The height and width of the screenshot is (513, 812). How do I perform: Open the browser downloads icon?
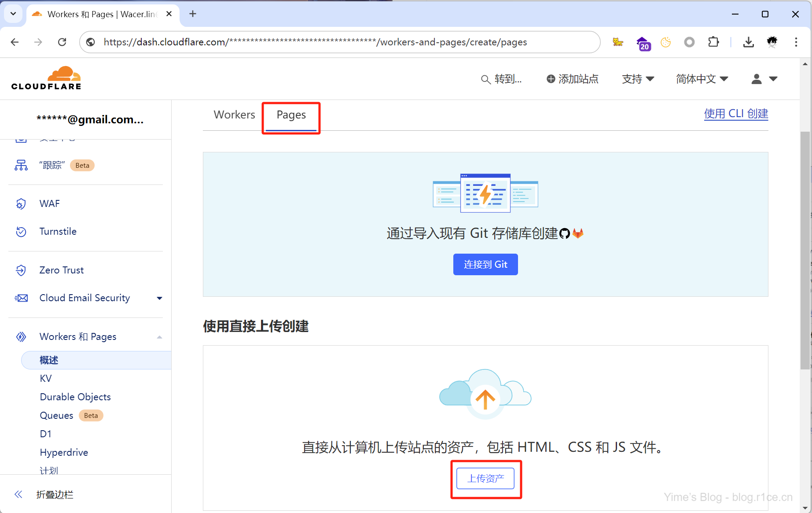748,42
